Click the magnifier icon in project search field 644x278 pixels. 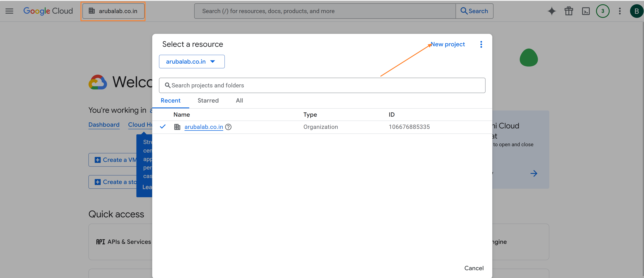(168, 85)
